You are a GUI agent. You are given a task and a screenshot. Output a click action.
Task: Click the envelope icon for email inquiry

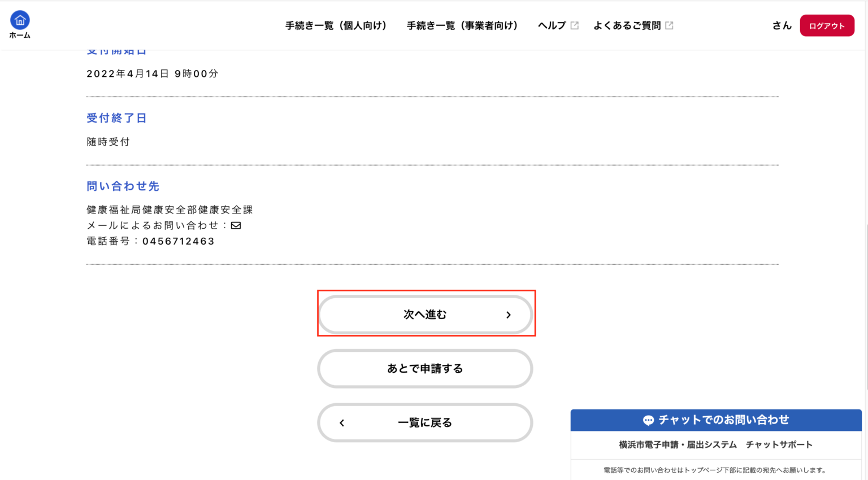point(236,225)
